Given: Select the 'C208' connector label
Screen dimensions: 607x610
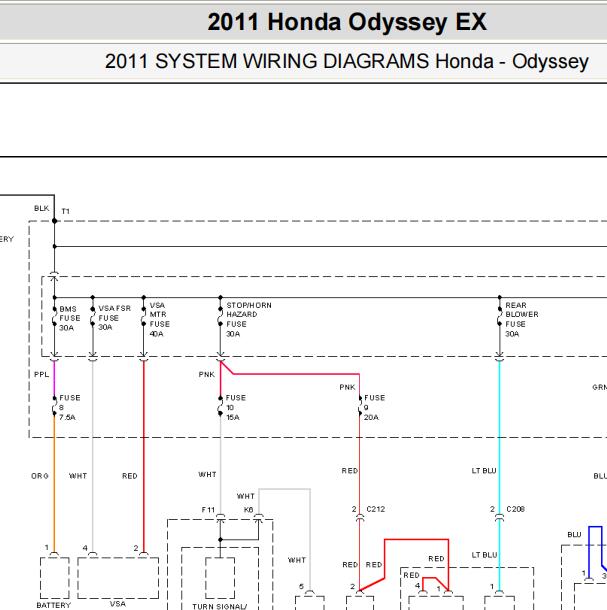Looking at the screenshot, I should point(516,509).
